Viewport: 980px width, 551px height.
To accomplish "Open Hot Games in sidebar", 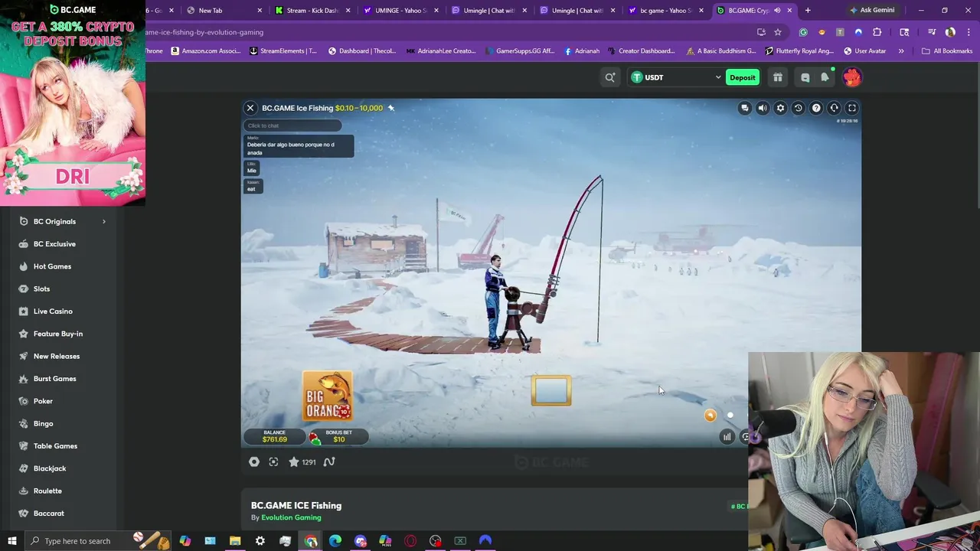I will coord(52,266).
